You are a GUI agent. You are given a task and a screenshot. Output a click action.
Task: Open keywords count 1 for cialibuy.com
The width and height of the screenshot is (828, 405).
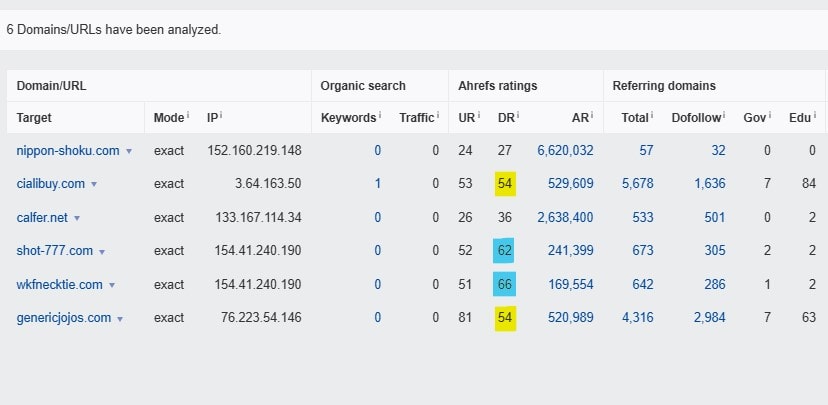tap(378, 184)
